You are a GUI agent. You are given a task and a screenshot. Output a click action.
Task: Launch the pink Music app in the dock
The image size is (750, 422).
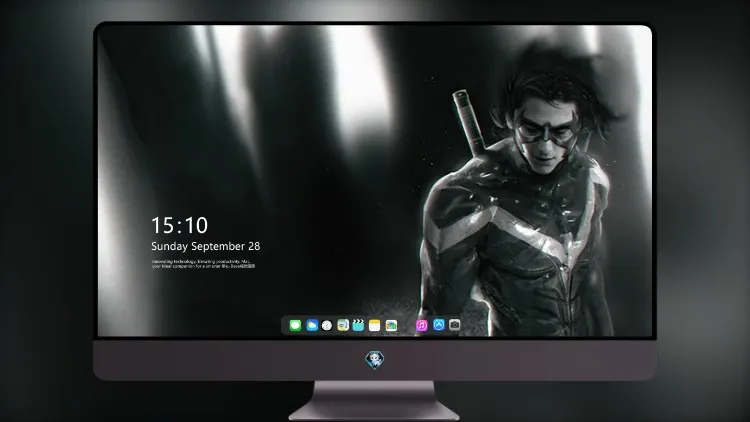point(422,325)
